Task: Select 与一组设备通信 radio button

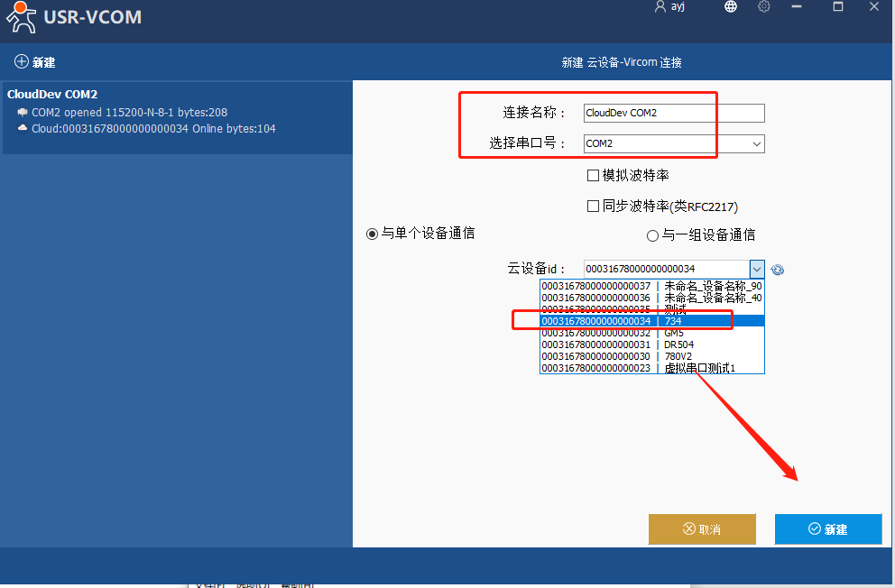Action: point(653,235)
